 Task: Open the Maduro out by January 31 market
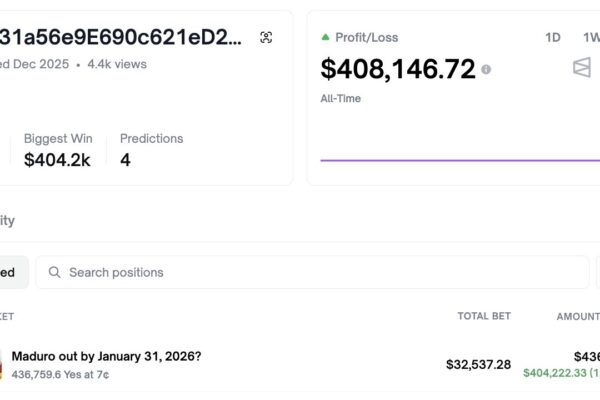[x=106, y=356]
